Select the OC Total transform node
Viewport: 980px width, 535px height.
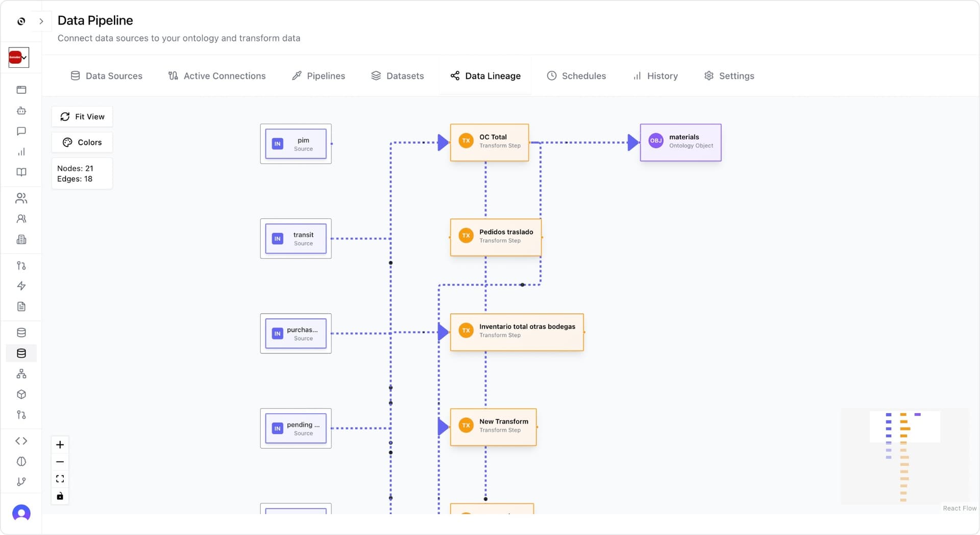point(489,142)
